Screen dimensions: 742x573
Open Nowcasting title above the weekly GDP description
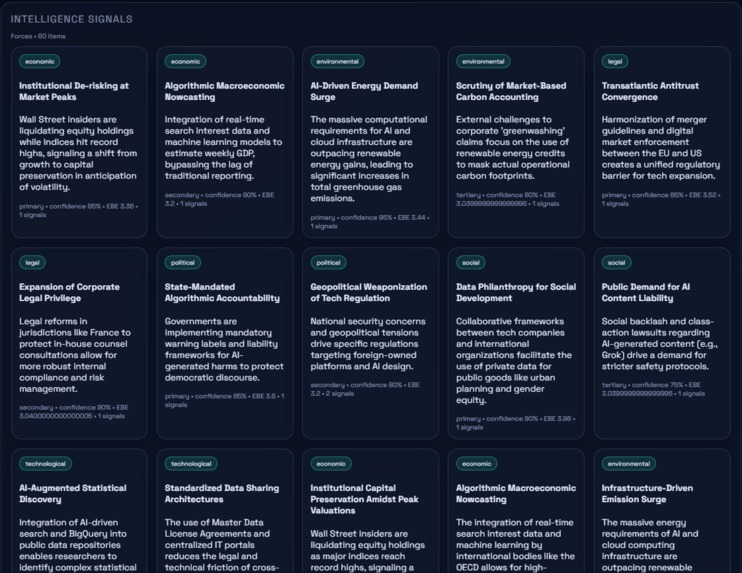pyautogui.click(x=224, y=91)
